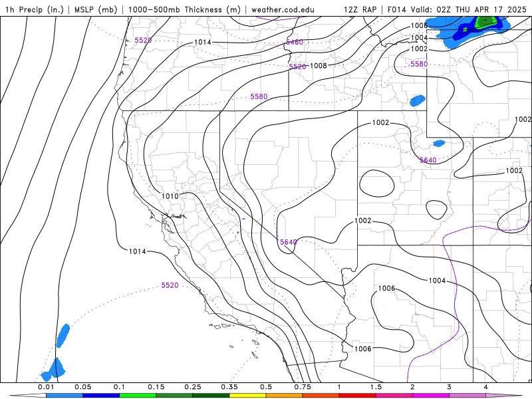Select the yellow 0.35–0.5 legend swatch
The height and width of the screenshot is (399, 532).
[247, 396]
